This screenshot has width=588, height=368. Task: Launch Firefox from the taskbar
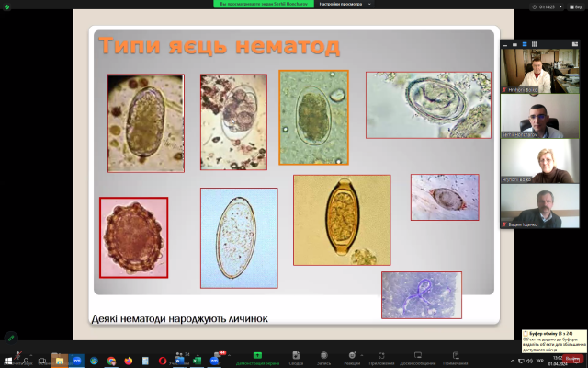click(x=129, y=362)
